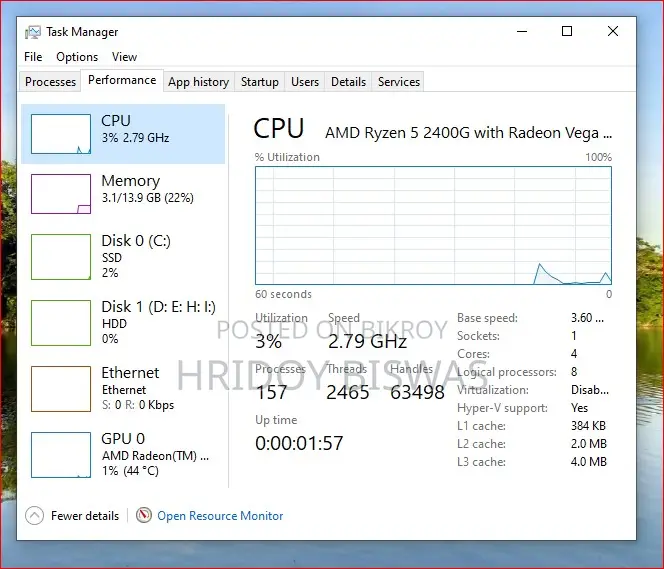Click the 2465 threads count
The width and height of the screenshot is (664, 569).
click(x=348, y=392)
